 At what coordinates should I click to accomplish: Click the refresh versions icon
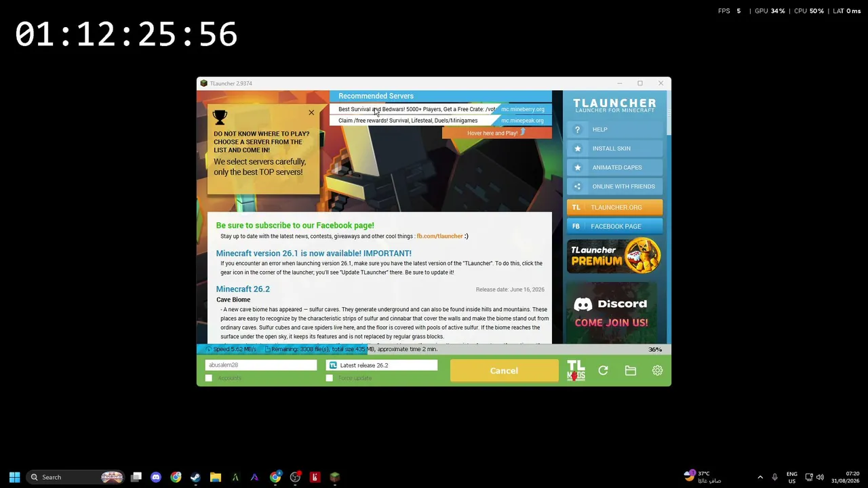click(603, 371)
